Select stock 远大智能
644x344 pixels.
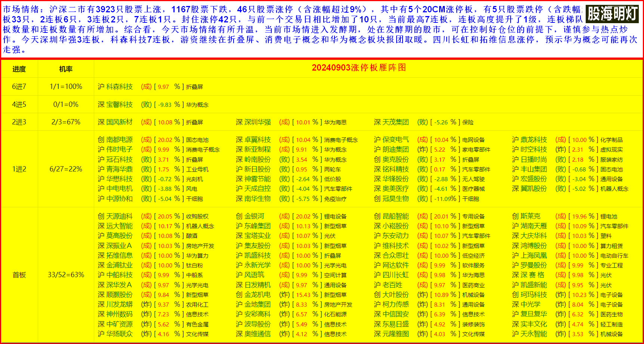tap(119, 226)
